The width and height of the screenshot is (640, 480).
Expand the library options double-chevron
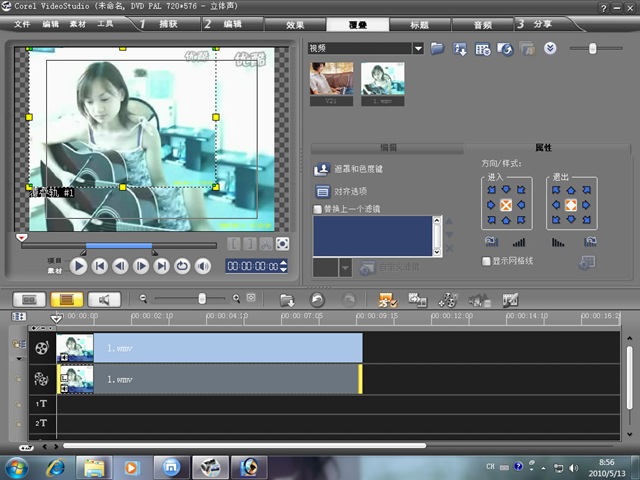(x=550, y=48)
